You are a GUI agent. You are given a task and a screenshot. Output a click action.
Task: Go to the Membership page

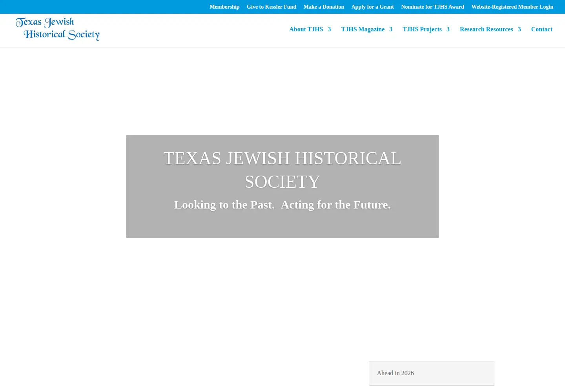[224, 7]
